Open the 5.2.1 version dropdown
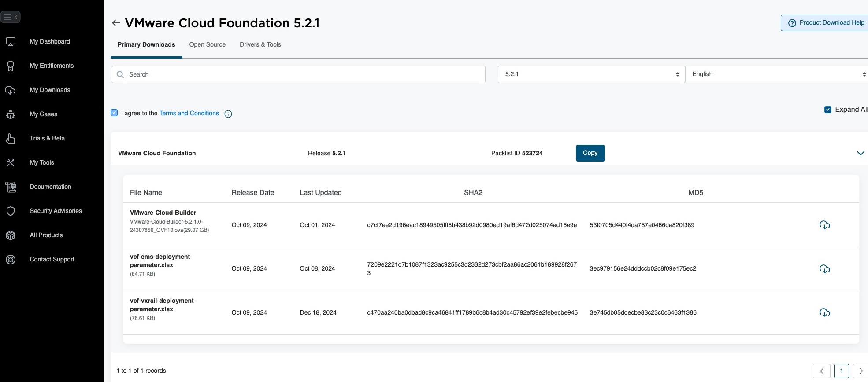The height and width of the screenshot is (382, 868). [x=591, y=74]
